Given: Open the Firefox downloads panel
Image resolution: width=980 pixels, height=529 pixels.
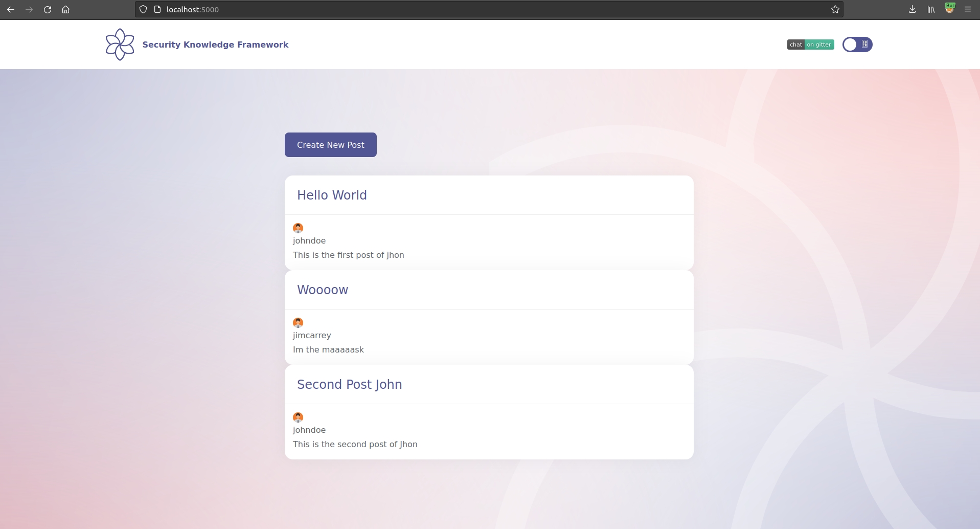Looking at the screenshot, I should click(x=912, y=9).
